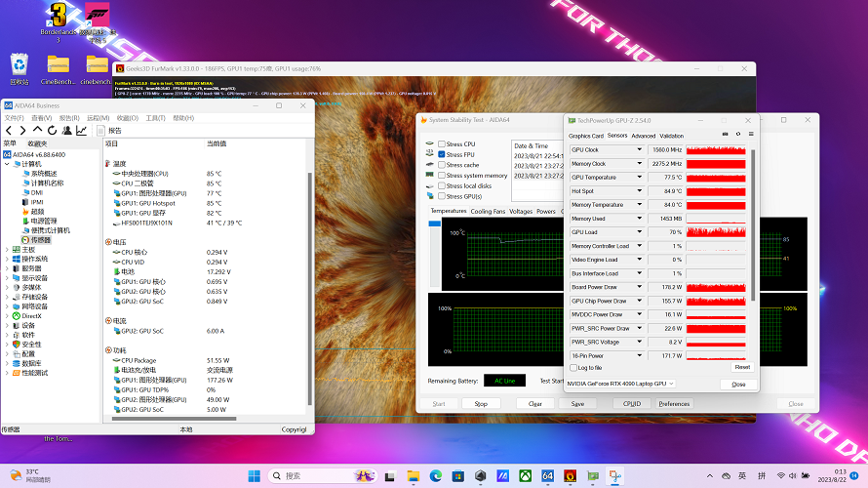Collapse 计算机 node in AIDA64 tree

(7, 164)
